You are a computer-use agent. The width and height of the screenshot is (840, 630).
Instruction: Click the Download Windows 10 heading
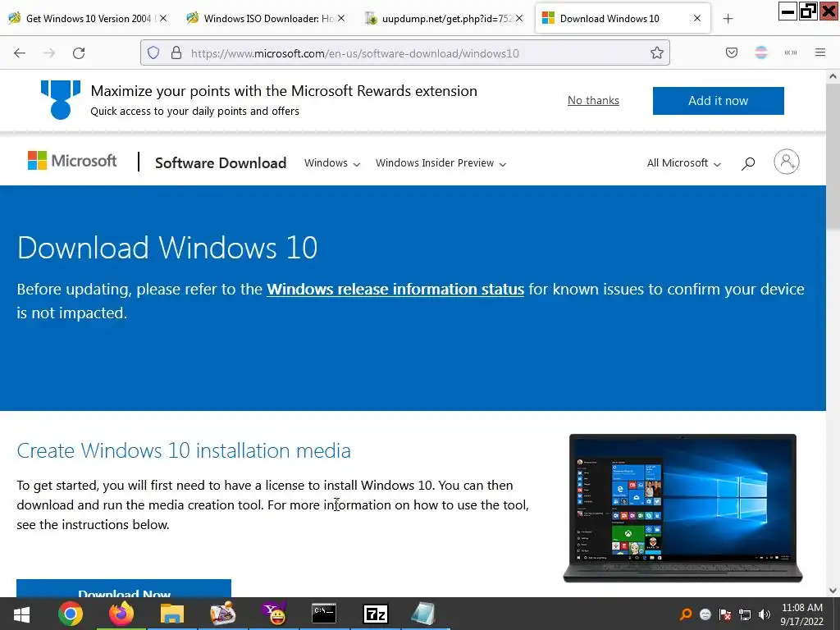click(x=167, y=248)
